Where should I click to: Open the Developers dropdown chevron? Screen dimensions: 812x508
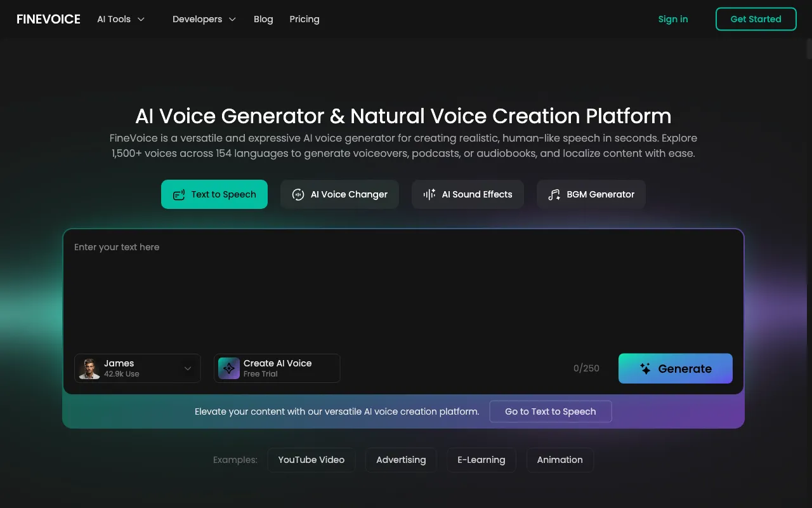point(232,19)
